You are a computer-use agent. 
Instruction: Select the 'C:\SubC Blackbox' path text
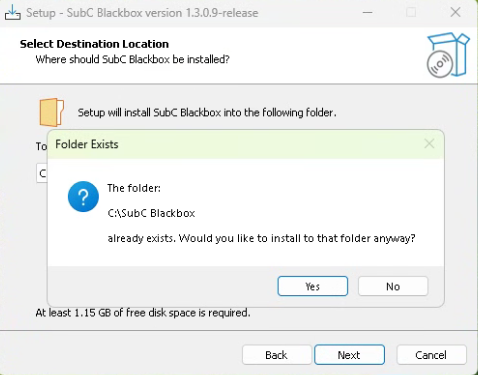coord(151,213)
